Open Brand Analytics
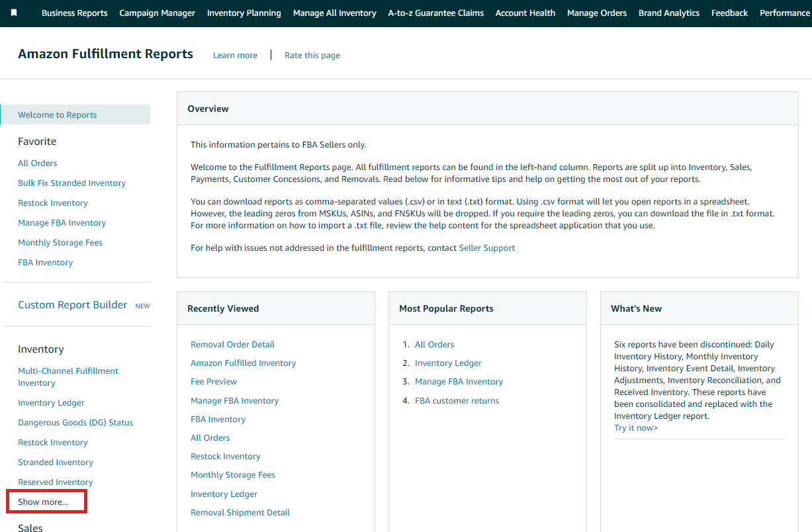812x532 pixels. point(669,13)
